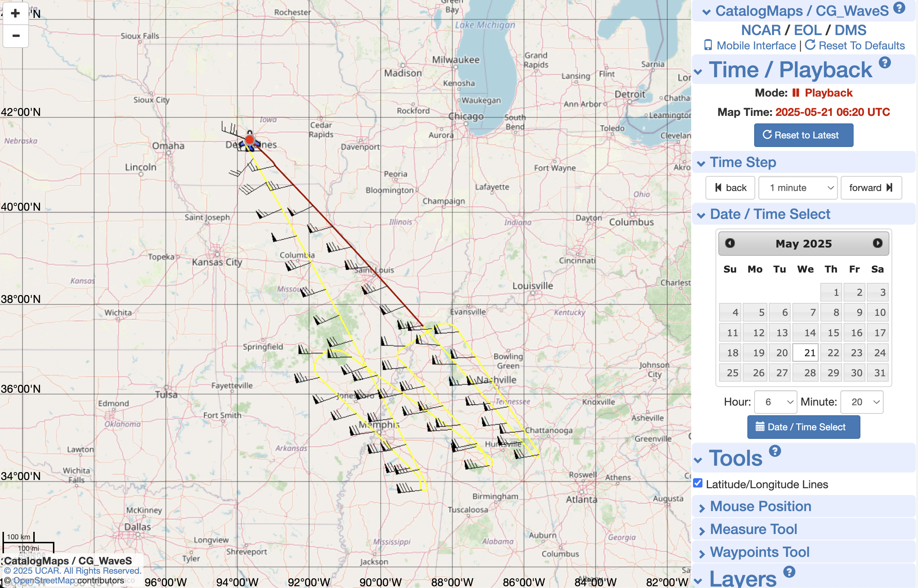Open the Mobile Interface link
The width and height of the screenshot is (918, 588).
point(750,45)
